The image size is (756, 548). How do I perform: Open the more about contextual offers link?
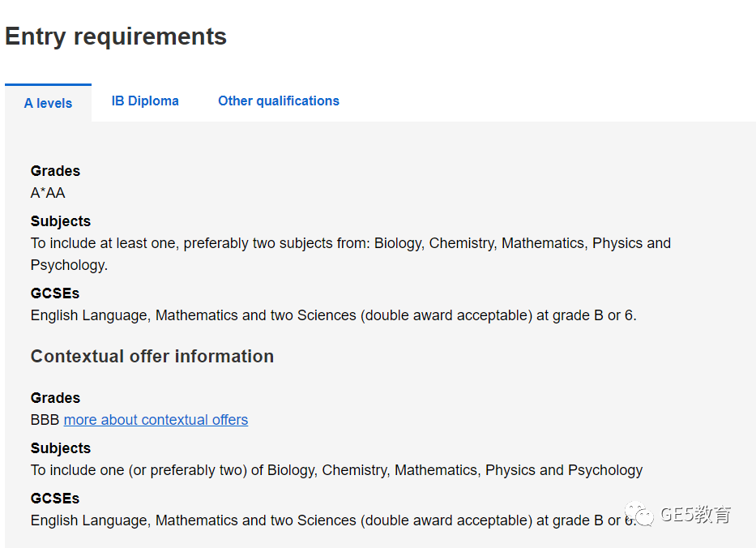(x=156, y=420)
